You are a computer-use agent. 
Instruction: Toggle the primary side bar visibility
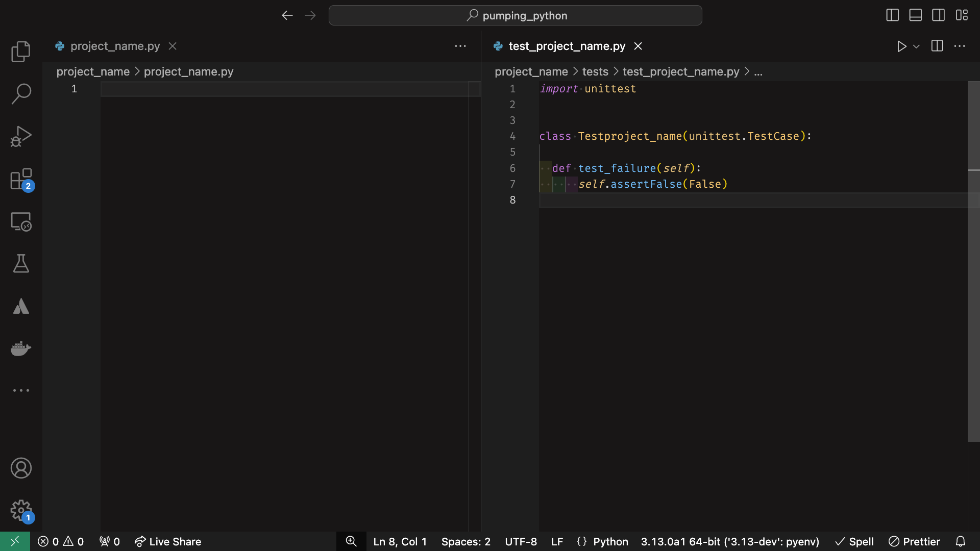point(892,15)
